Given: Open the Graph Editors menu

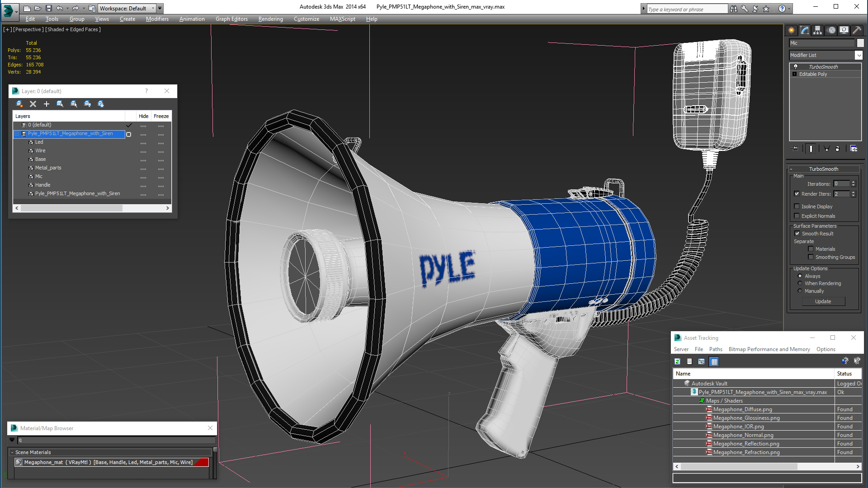Looking at the screenshot, I should coord(231,19).
